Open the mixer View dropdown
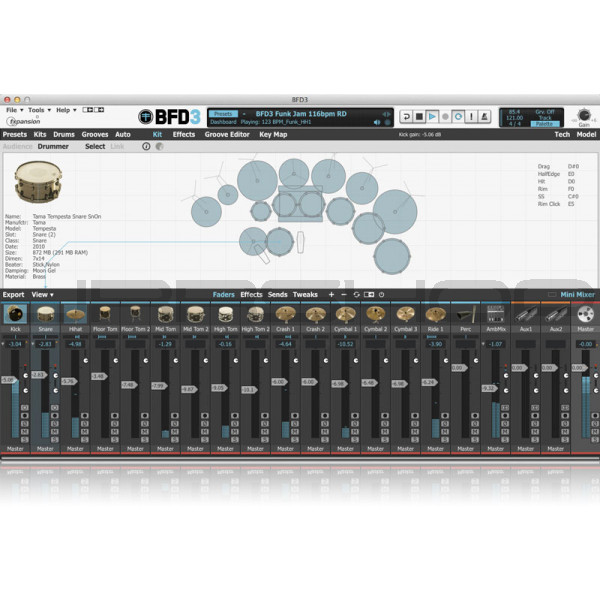Viewport: 600px width, 600px height. pos(42,295)
